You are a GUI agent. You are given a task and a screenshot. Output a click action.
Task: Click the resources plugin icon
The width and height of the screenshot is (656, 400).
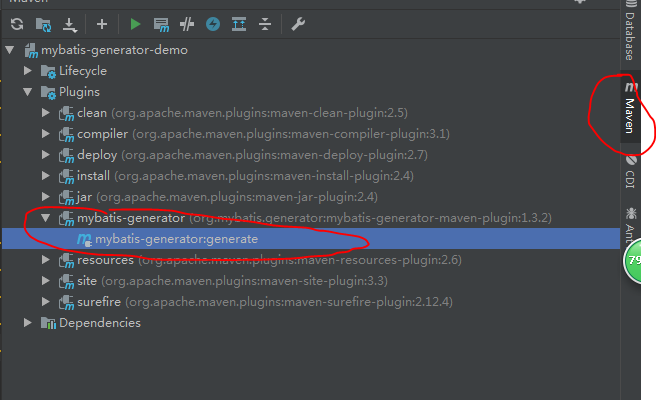(x=66, y=260)
